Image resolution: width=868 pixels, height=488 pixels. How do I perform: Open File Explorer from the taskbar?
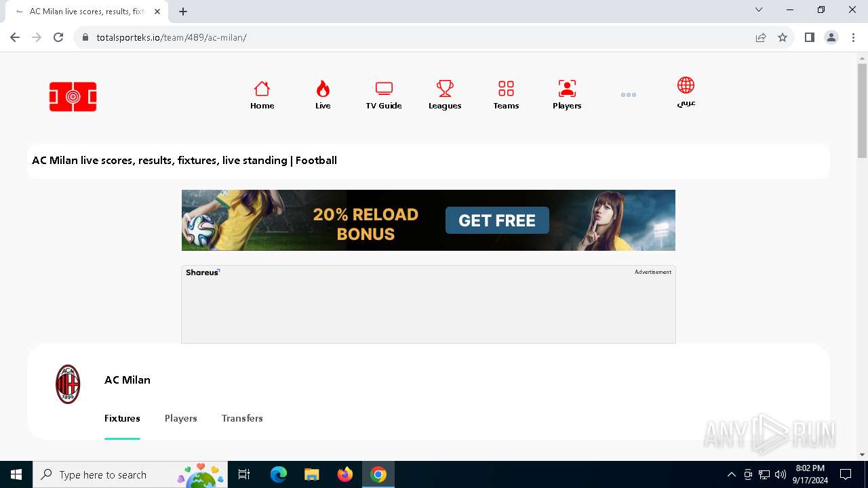pyautogui.click(x=311, y=474)
